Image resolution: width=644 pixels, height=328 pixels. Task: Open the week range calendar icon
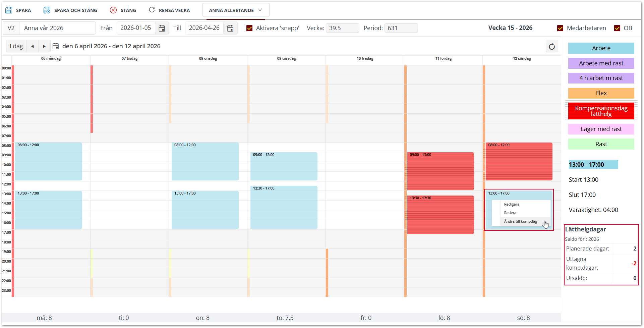(56, 46)
